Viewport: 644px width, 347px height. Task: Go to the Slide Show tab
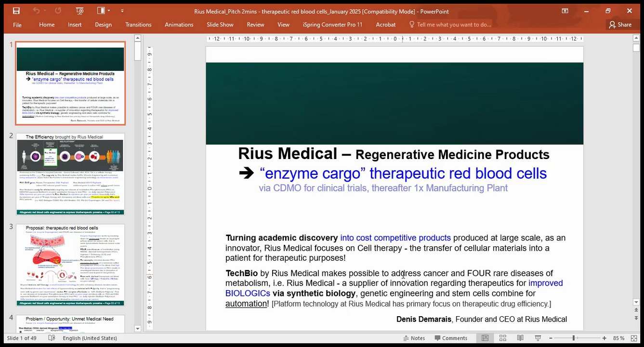(220, 25)
